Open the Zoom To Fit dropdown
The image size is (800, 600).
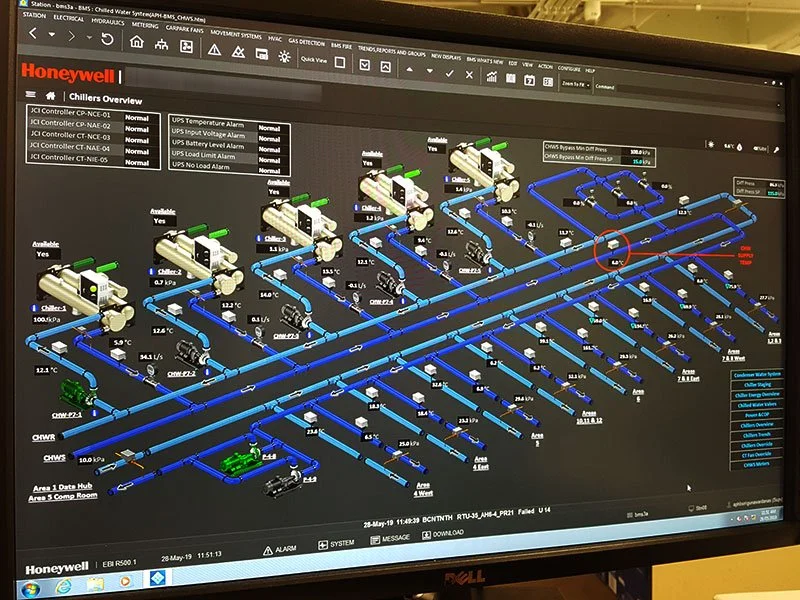576,84
